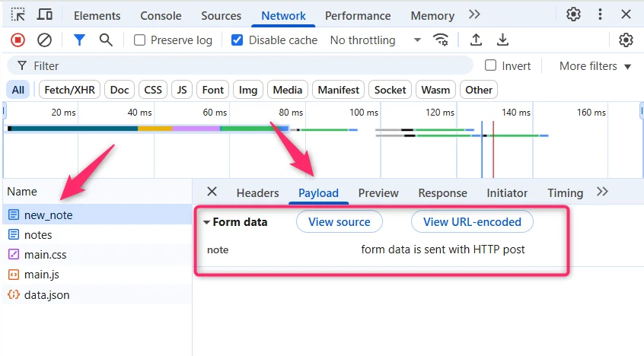
Task: Activate the inspect element picker icon
Action: [x=18, y=14]
